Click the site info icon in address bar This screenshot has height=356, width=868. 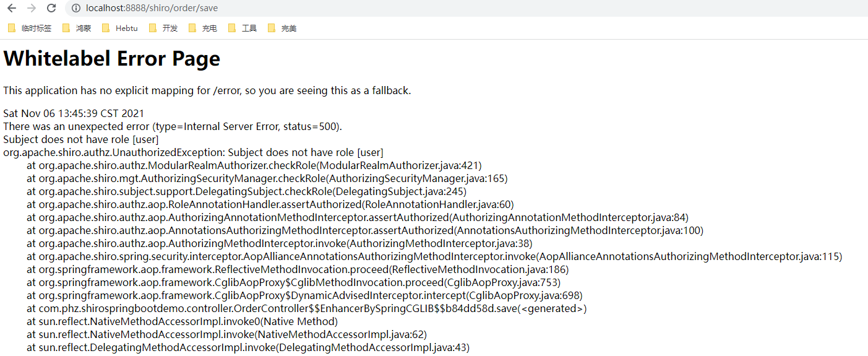tap(75, 8)
